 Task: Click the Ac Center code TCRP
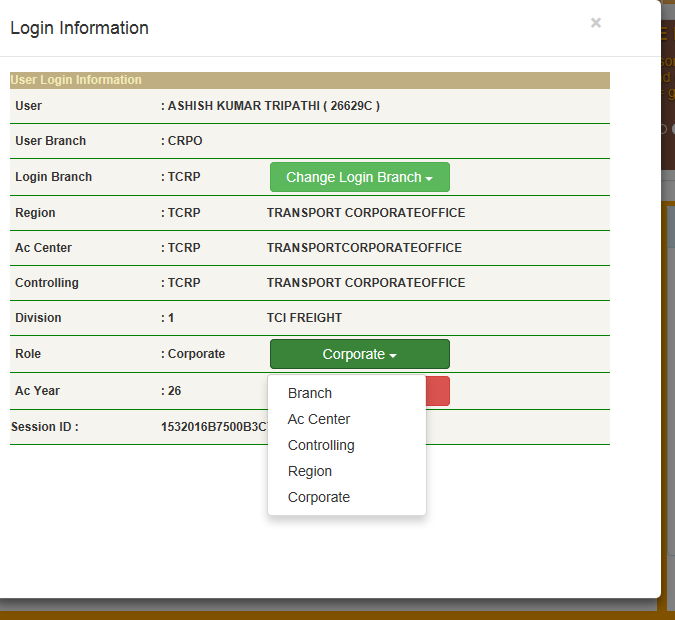point(184,248)
